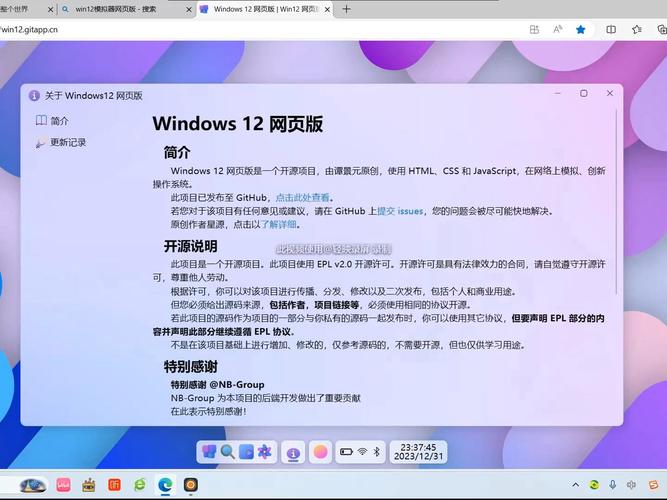Open the split screen icon in Edge toolbar
The width and height of the screenshot is (667, 500).
611,29
